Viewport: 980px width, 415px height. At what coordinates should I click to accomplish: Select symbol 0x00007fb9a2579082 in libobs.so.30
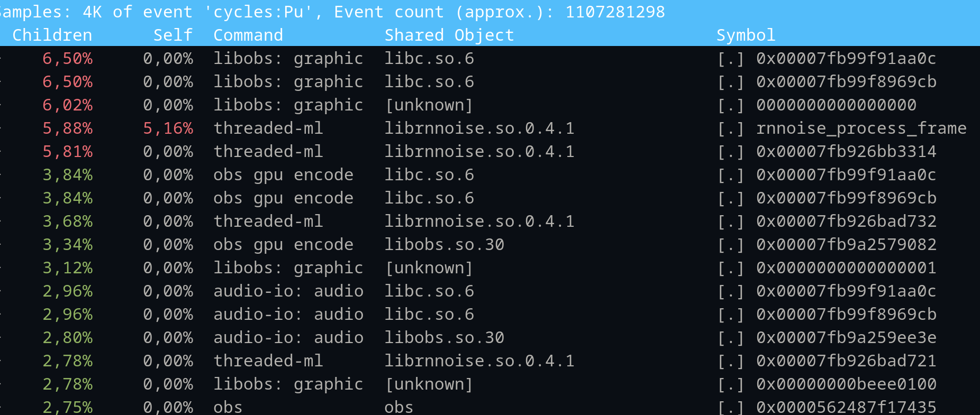pos(847,244)
